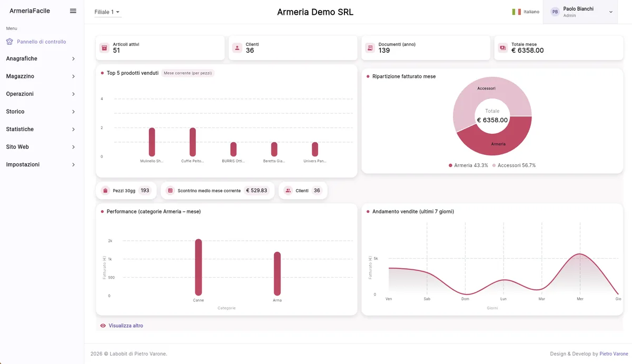Viewport: 632px width, 364px height.
Task: Click the Visualizza altro link
Action: 126,326
